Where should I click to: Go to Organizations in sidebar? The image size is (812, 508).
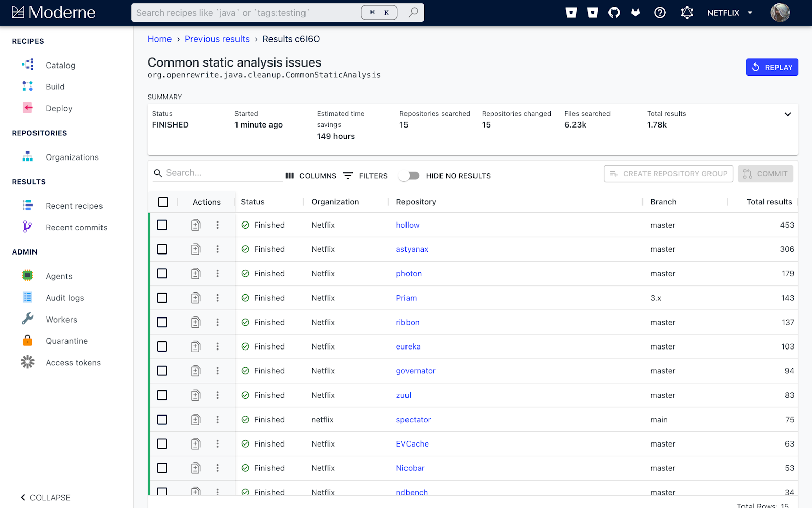[72, 157]
